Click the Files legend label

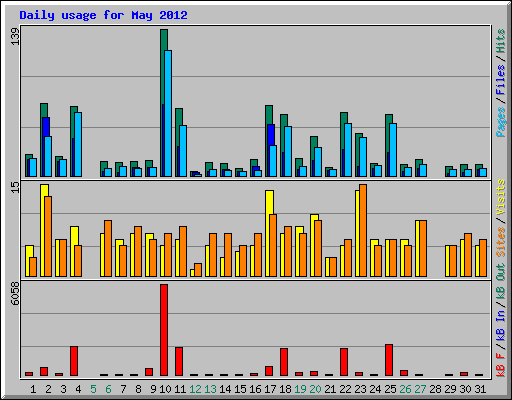(x=501, y=80)
